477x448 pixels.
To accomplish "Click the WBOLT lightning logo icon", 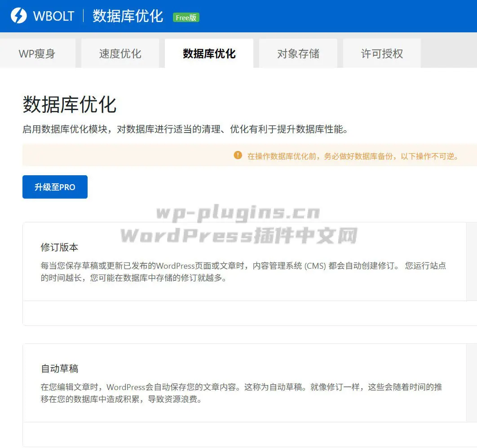I will [19, 16].
